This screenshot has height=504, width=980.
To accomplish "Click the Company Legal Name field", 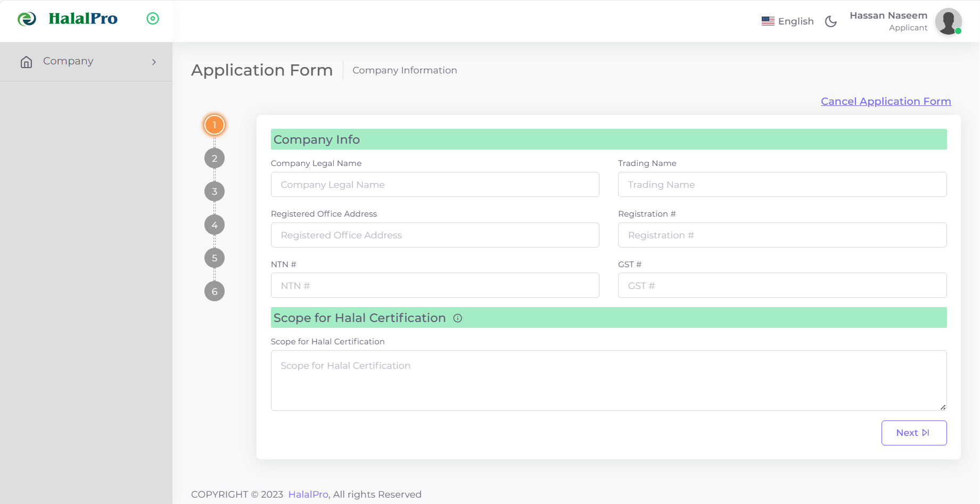I will click(434, 185).
